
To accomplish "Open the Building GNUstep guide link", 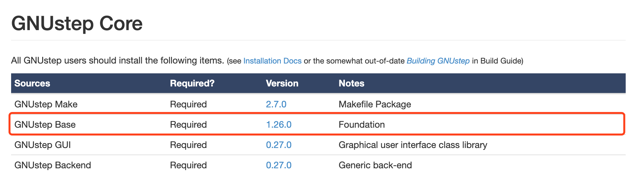I will 438,61.
